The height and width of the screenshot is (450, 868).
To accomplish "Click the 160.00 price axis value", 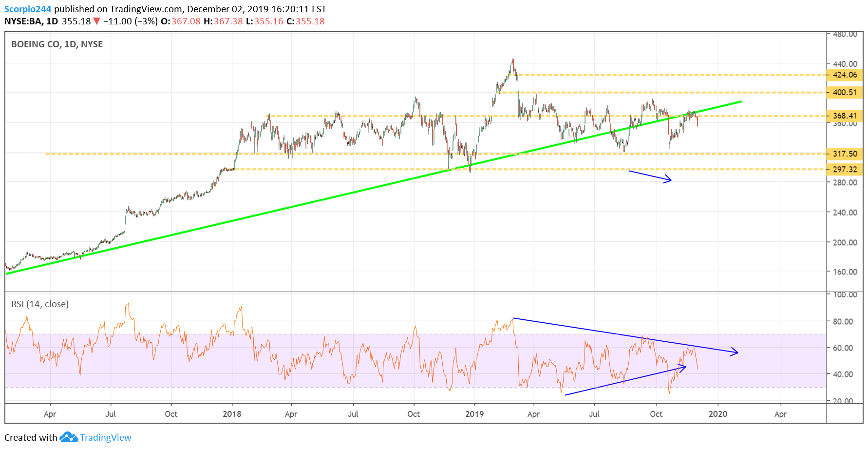I will (845, 272).
